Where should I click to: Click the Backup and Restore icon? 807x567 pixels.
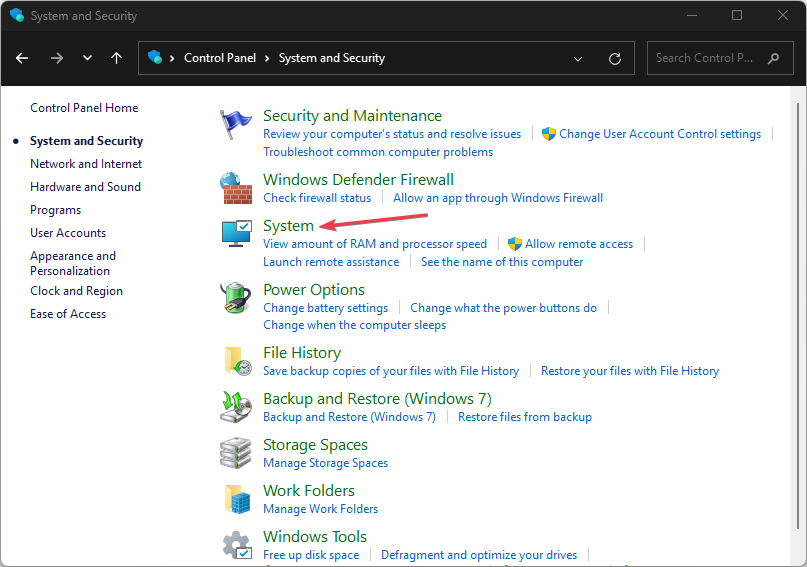[x=236, y=407]
